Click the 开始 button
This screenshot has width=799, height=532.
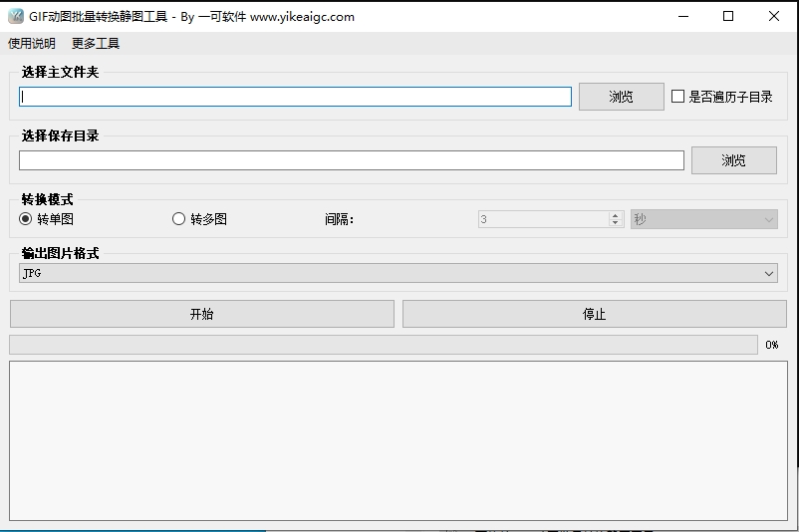[202, 314]
